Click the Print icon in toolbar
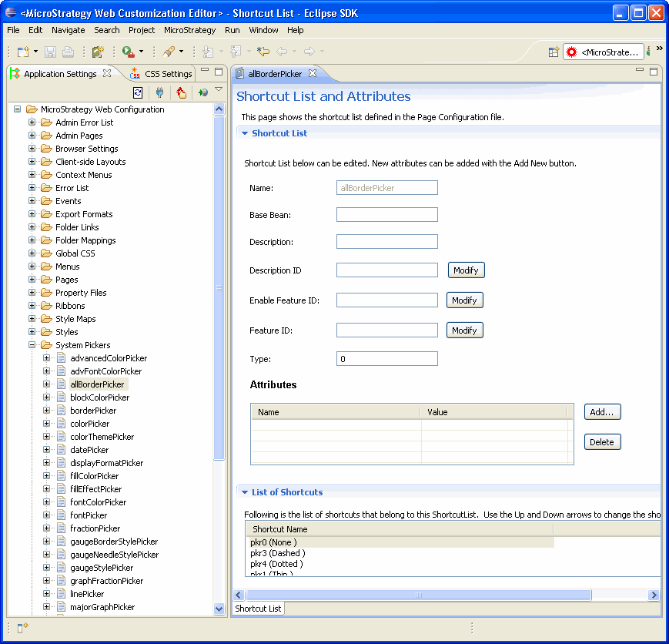This screenshot has height=644, width=669. (68, 52)
